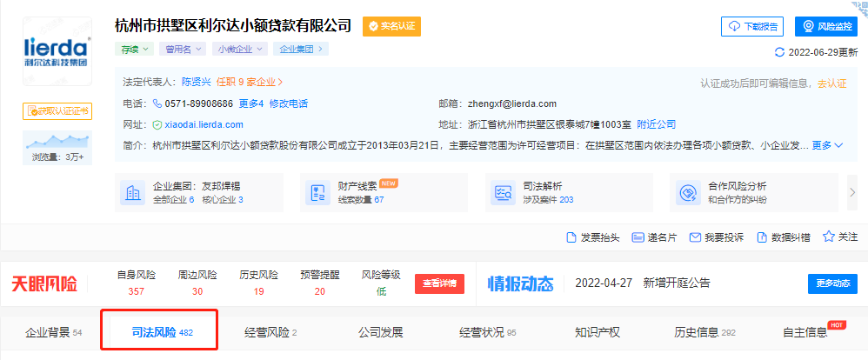Switch to 经营风险 tab
The image size is (868, 360).
(x=270, y=333)
